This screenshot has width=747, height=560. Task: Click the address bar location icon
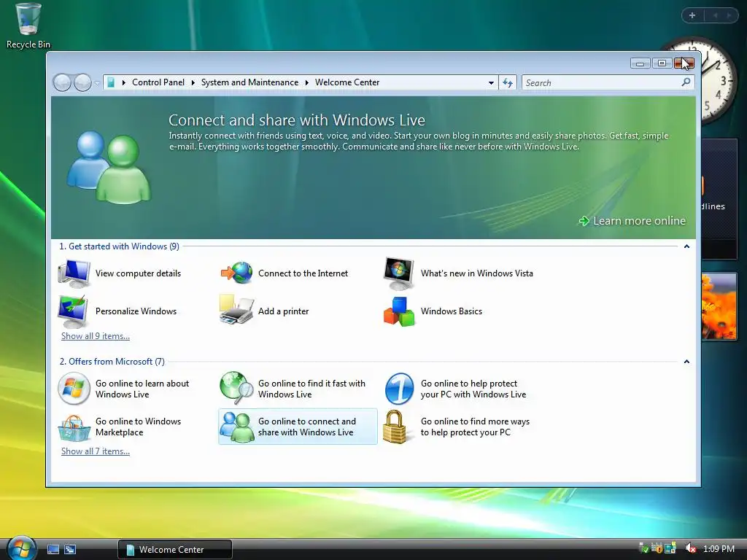coord(111,82)
